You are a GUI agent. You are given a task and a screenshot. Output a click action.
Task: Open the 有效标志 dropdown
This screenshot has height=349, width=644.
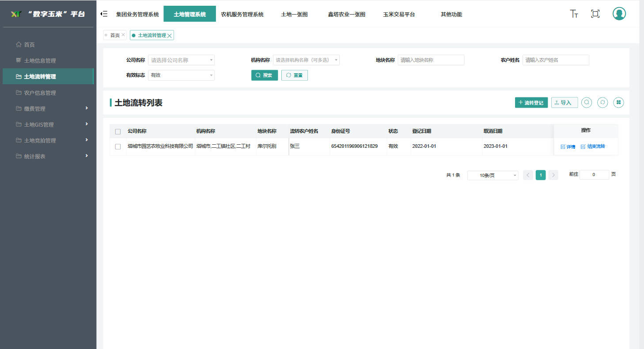click(x=181, y=75)
